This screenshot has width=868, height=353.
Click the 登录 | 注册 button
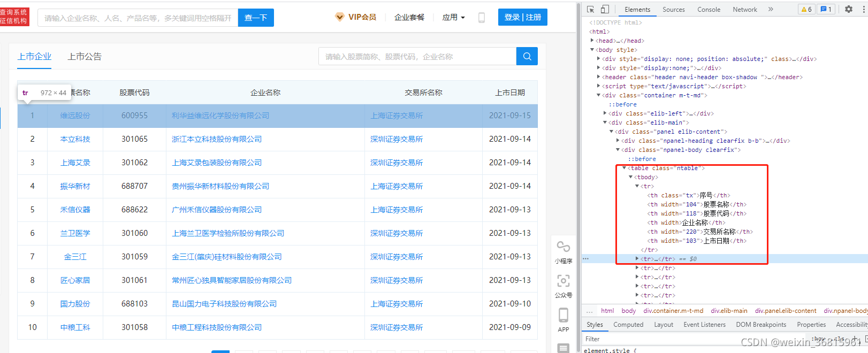click(x=523, y=17)
